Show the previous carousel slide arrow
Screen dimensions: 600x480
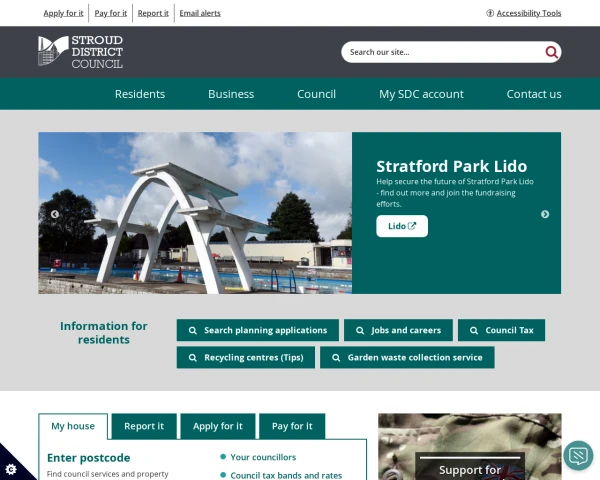coord(55,214)
